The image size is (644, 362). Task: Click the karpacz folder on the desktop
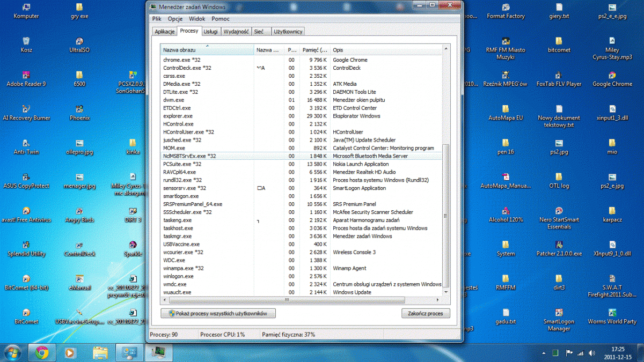coord(612,215)
